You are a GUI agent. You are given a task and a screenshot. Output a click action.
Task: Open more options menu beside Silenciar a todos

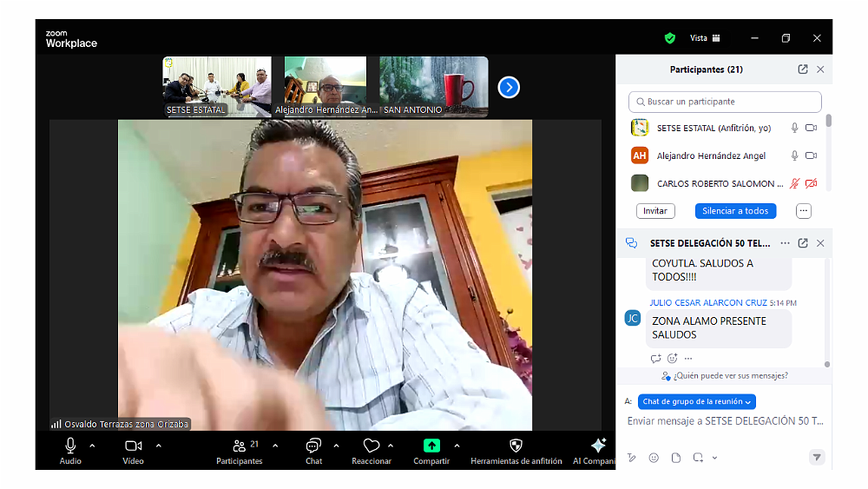[x=803, y=211]
